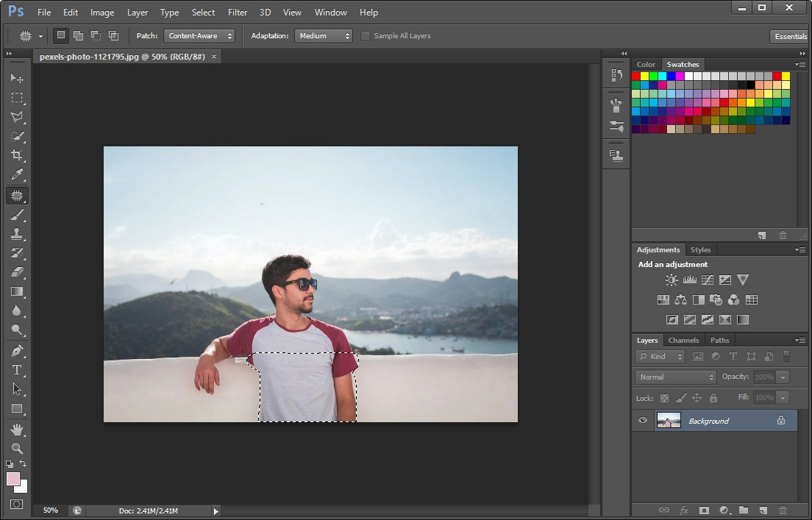Click the Brightness/Contrast adjustment button

coord(672,280)
